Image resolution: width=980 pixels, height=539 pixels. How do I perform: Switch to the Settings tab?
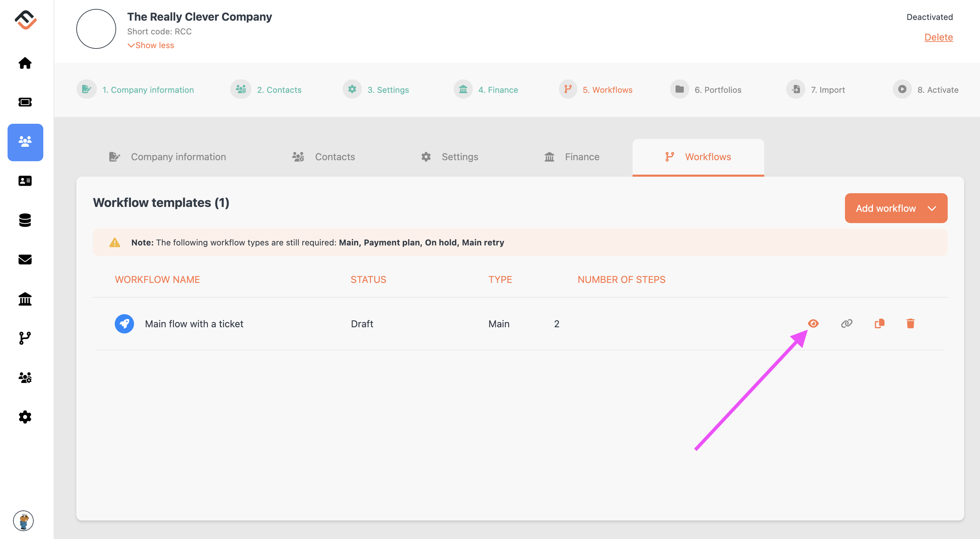click(x=450, y=157)
